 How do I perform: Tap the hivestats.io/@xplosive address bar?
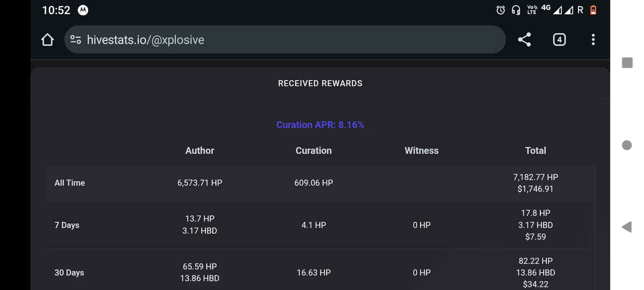tap(285, 40)
